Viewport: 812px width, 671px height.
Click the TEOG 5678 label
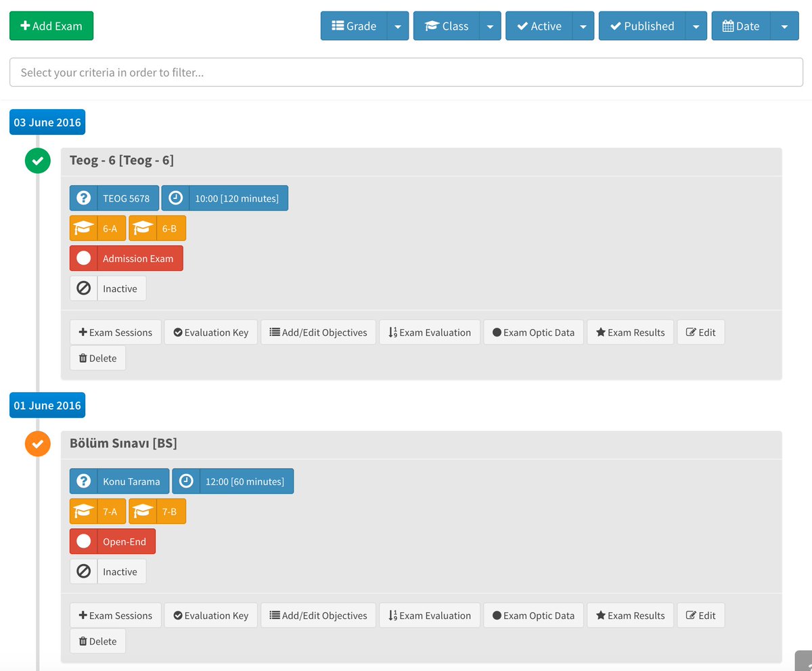tap(127, 198)
